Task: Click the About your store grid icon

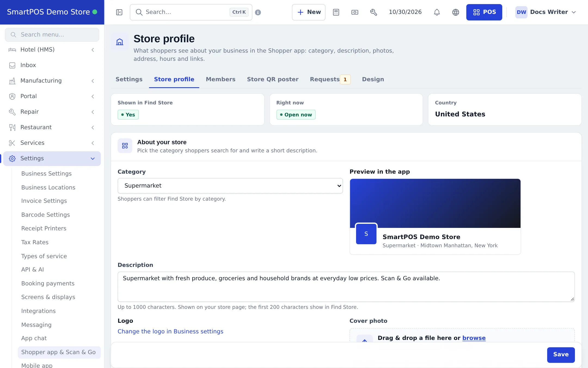Action: (125, 146)
